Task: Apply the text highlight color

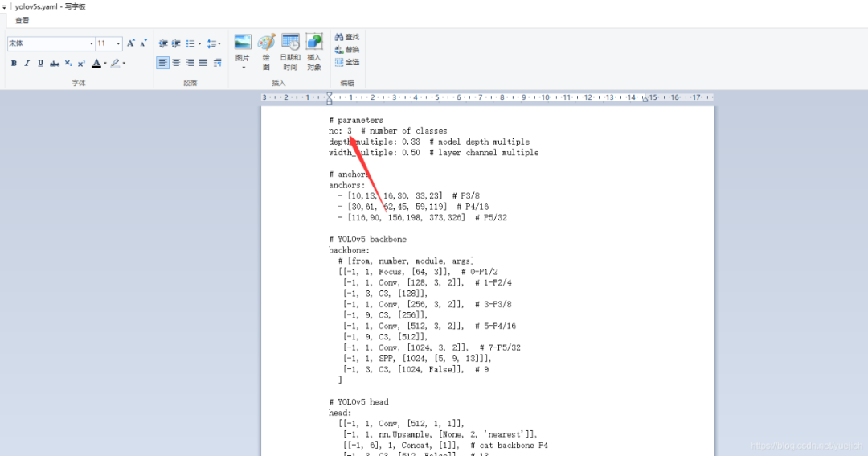Action: tap(115, 64)
